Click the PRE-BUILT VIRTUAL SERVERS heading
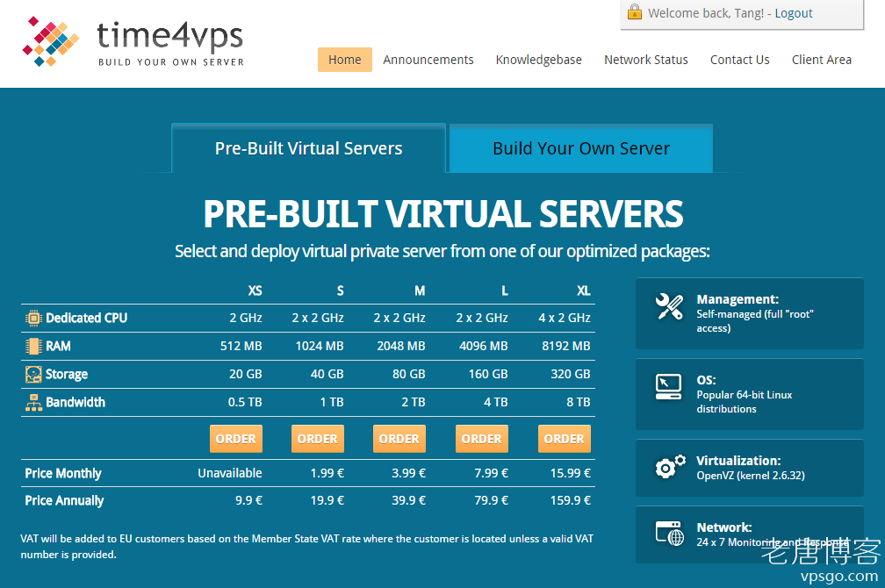This screenshot has width=885, height=588. (x=443, y=214)
